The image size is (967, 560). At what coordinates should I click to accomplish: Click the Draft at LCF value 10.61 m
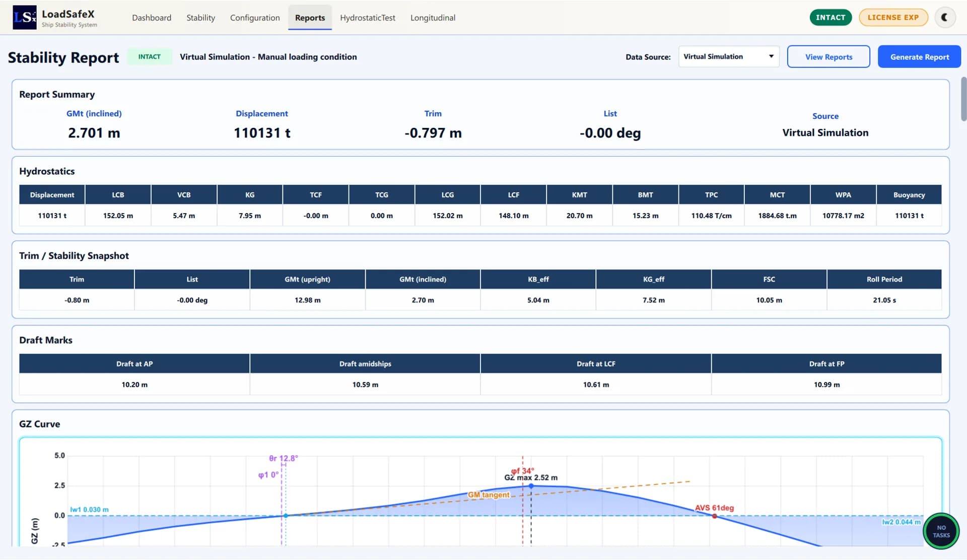(x=596, y=385)
